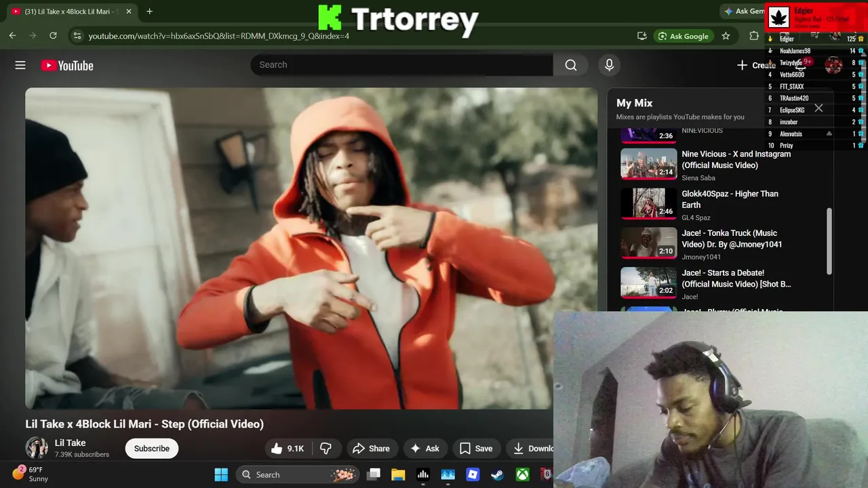Open Tonka Truck thumbnail showing 2:10
The width and height of the screenshot is (868, 488).
click(649, 243)
